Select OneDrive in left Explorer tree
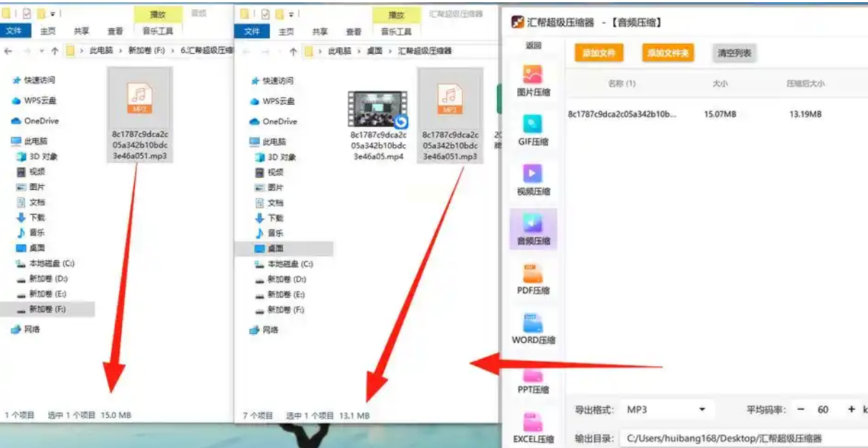 click(34, 121)
